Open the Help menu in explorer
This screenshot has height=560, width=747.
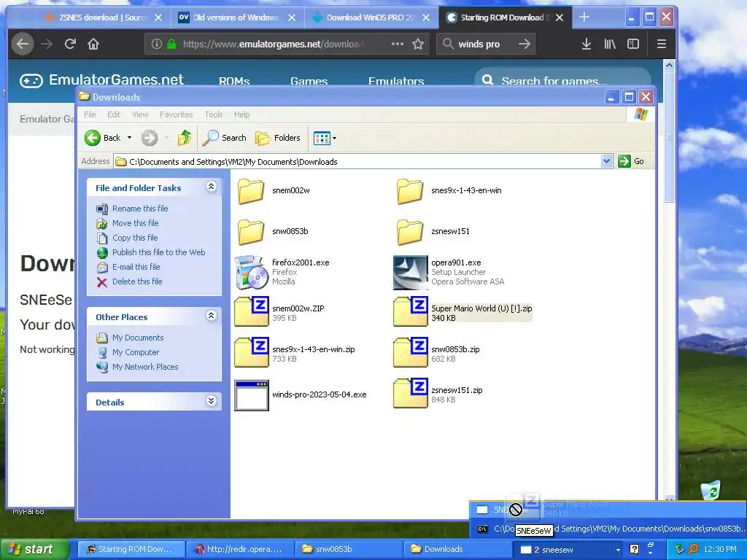[x=241, y=114]
